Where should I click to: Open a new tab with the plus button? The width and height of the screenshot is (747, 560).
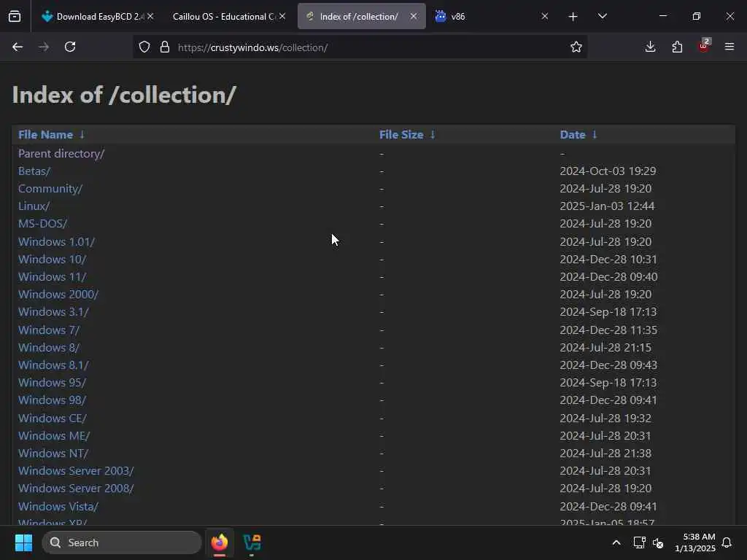[573, 17]
